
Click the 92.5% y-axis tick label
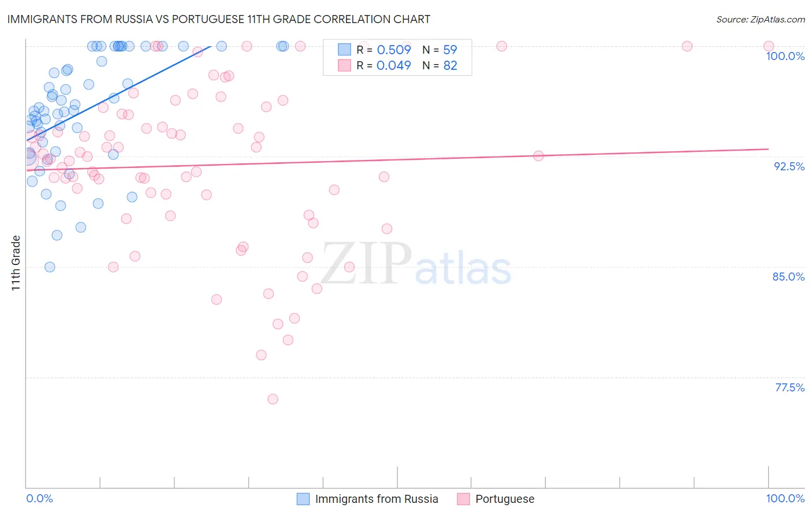[789, 166]
